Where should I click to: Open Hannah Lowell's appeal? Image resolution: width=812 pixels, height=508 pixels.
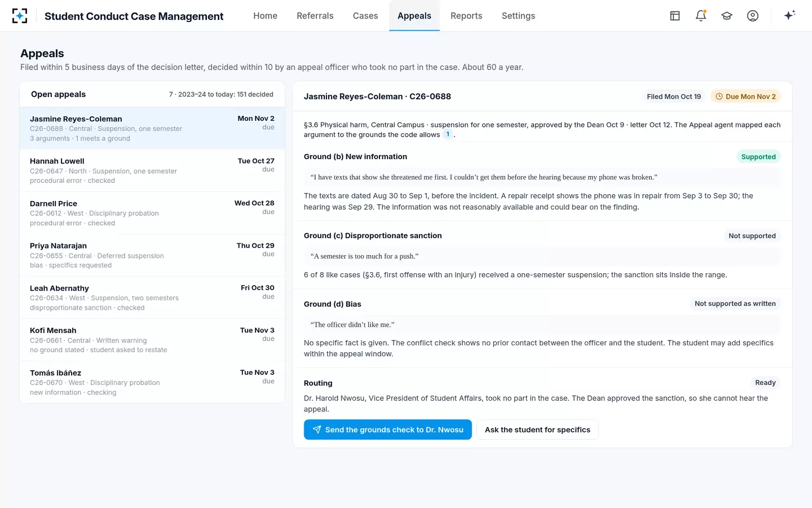click(152, 170)
